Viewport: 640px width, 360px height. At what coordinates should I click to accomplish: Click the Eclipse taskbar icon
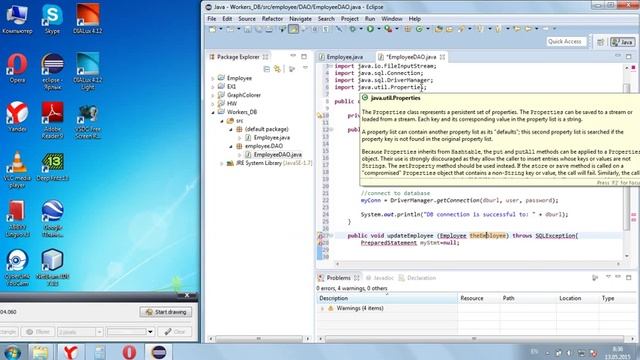point(158,352)
